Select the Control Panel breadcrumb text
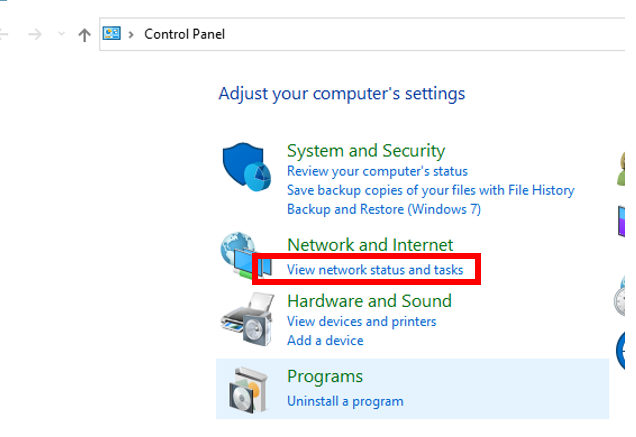Image resolution: width=636 pixels, height=437 pixels. point(184,34)
